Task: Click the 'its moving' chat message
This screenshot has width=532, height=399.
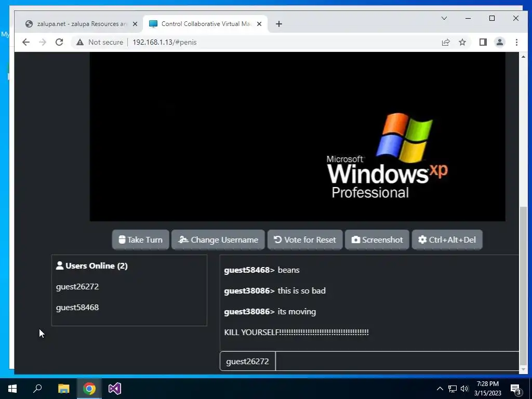Action: pos(297,312)
